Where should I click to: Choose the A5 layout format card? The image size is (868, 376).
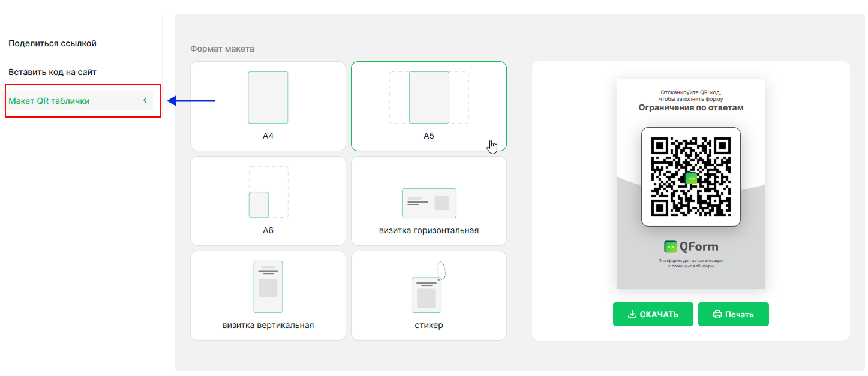click(429, 106)
